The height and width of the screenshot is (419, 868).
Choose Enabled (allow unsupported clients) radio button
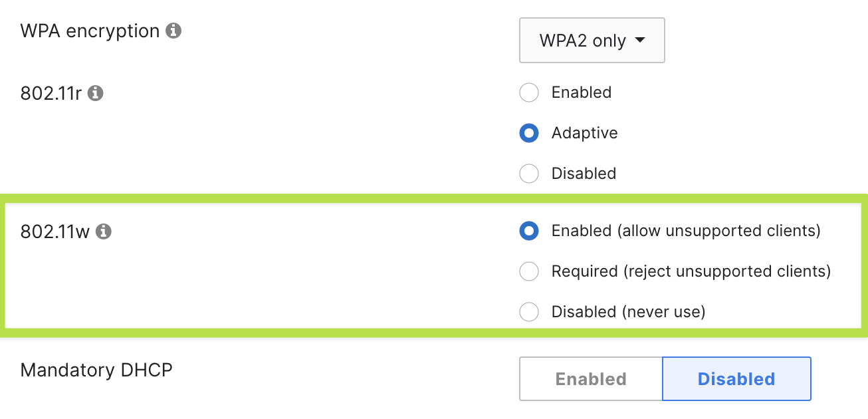click(529, 231)
